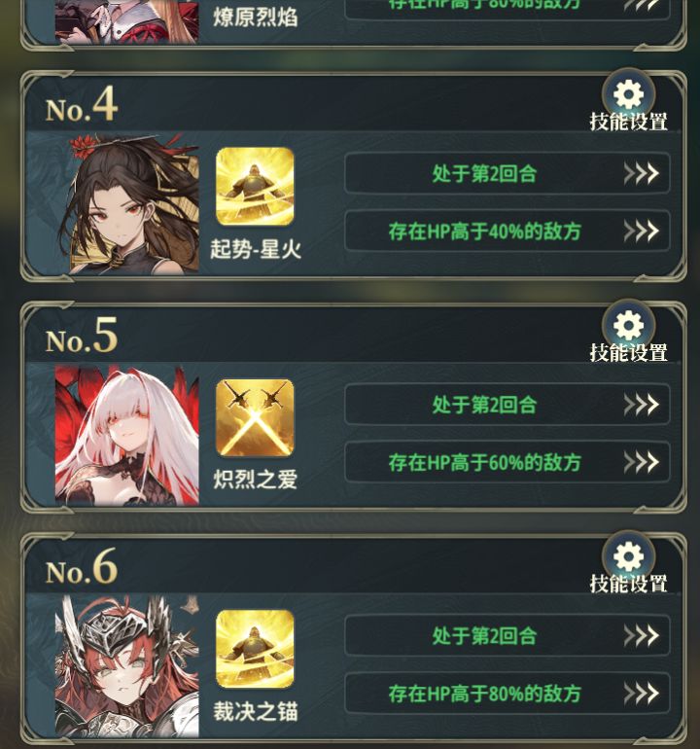Expand 存在HP高于60%的敌方 condition

tap(507, 462)
